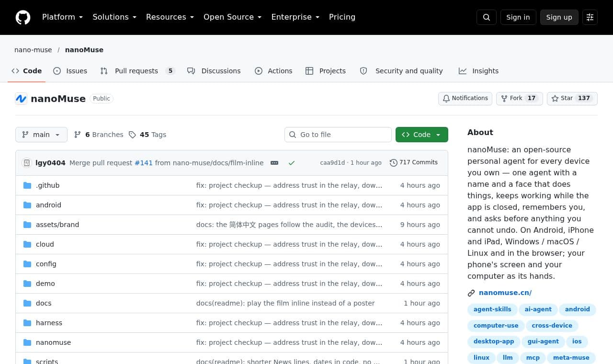Click the GitHub logo icon
Screen dimensions: 613x364
pos(23,17)
